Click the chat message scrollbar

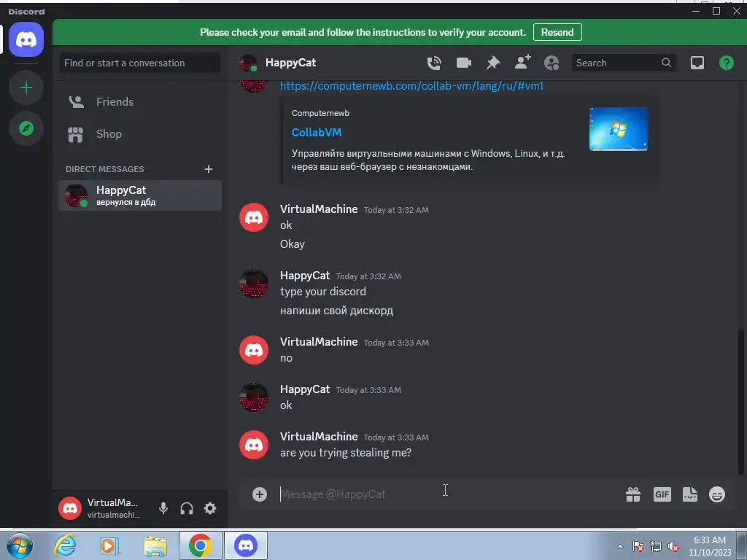pos(741,402)
